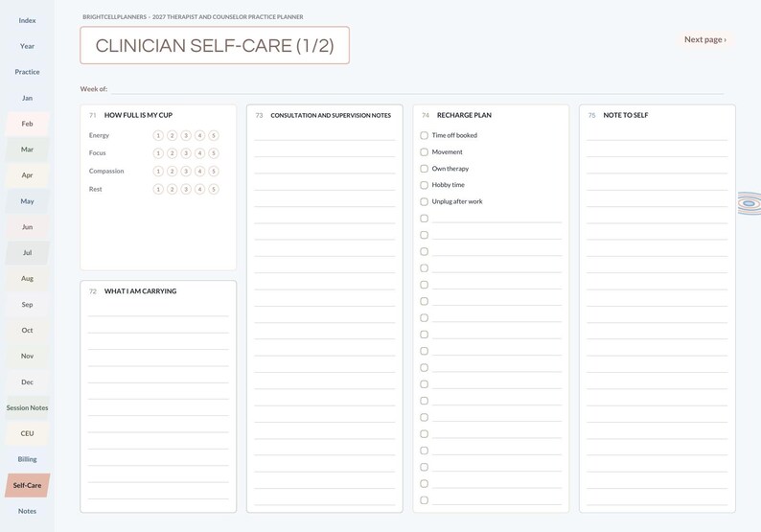
Task: Open the Apr month tab
Action: click(27, 175)
